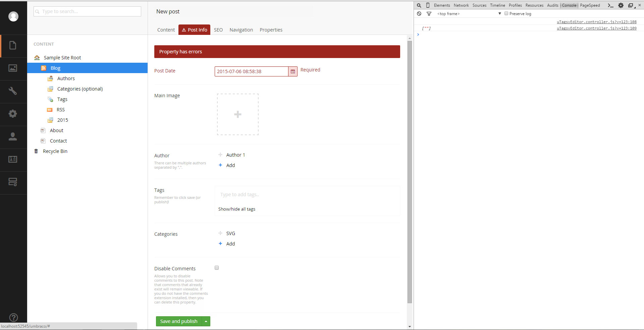
Task: Switch to the SEO tab
Action: [218, 30]
